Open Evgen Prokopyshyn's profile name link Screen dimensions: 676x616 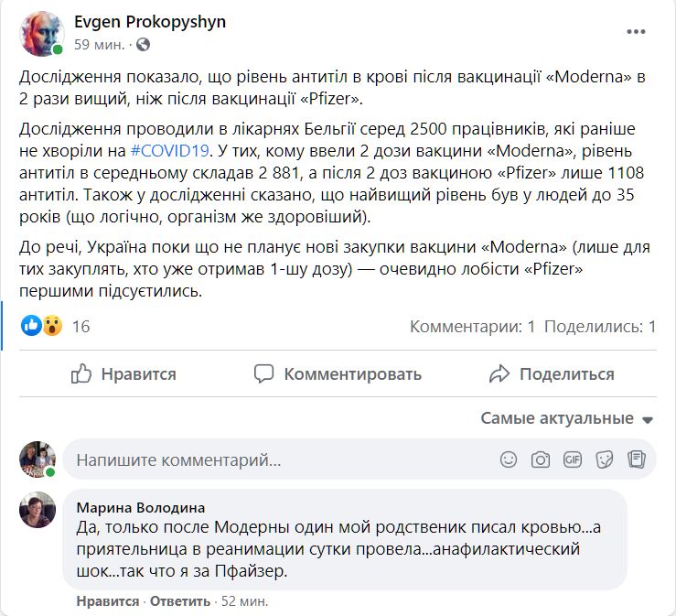[x=150, y=22]
